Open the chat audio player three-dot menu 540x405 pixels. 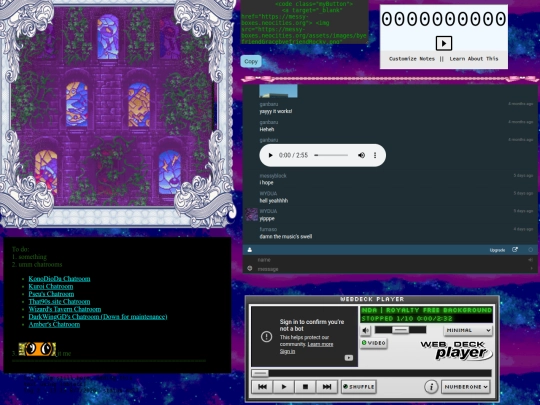[375, 155]
